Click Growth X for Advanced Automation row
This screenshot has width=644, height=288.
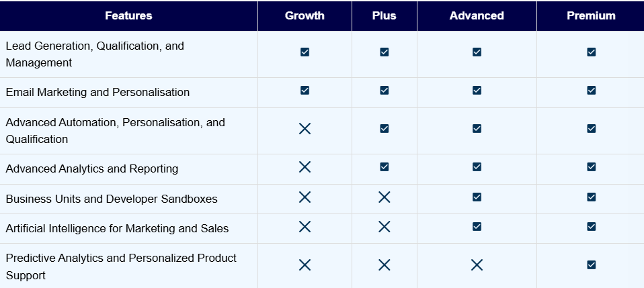(x=305, y=128)
